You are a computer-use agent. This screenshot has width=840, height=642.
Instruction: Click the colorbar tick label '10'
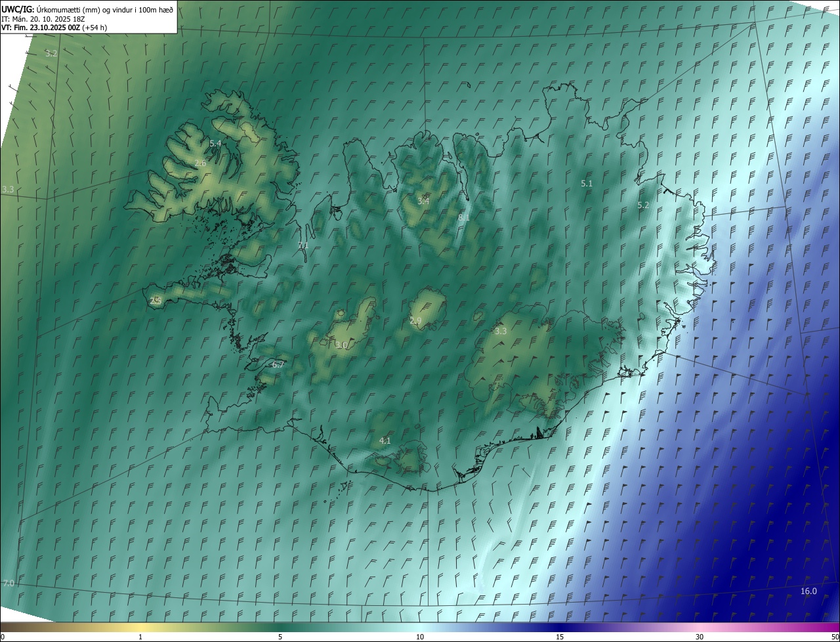tap(420, 637)
